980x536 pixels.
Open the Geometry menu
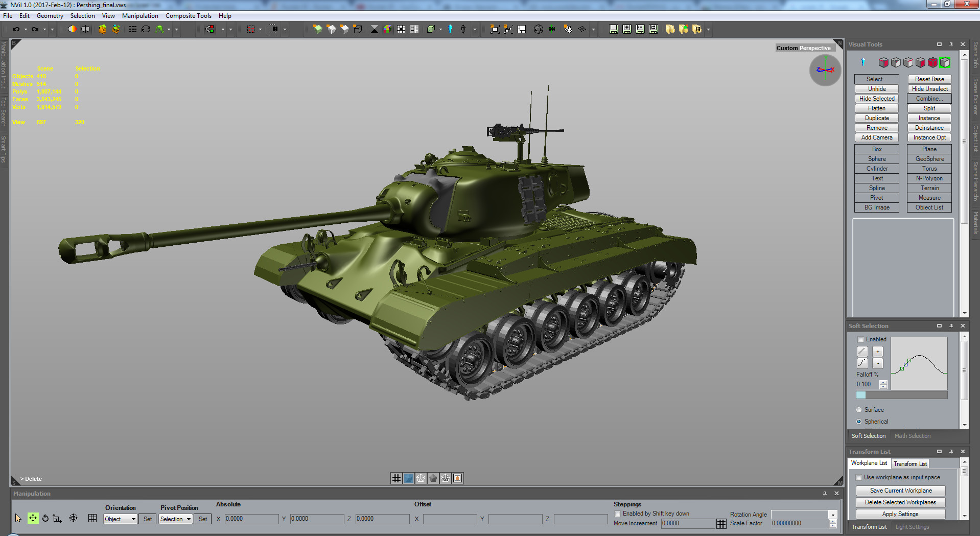pyautogui.click(x=50, y=15)
